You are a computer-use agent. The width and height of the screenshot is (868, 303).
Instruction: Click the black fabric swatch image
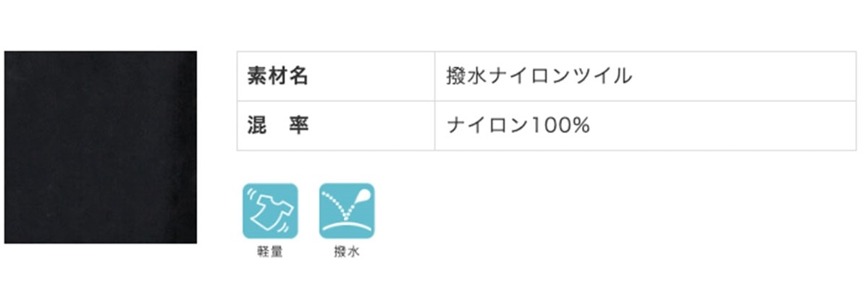coord(100,147)
